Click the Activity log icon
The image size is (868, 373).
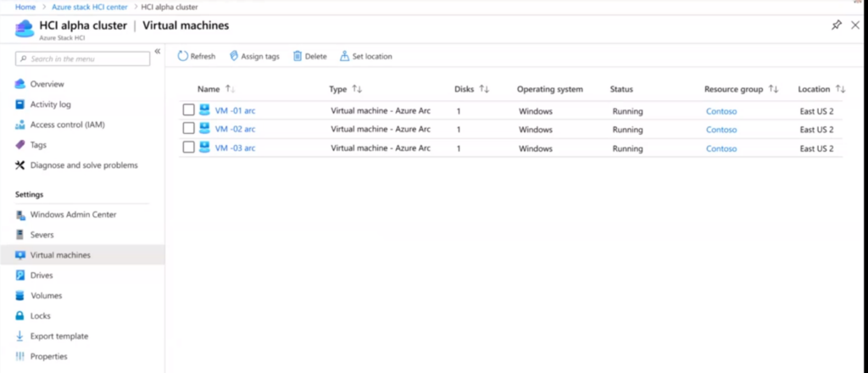tap(20, 104)
